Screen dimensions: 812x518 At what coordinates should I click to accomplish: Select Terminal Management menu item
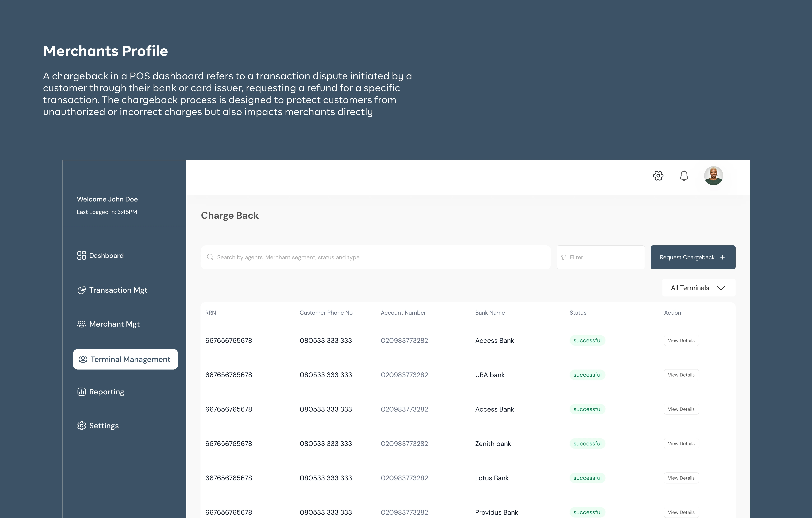coord(125,359)
